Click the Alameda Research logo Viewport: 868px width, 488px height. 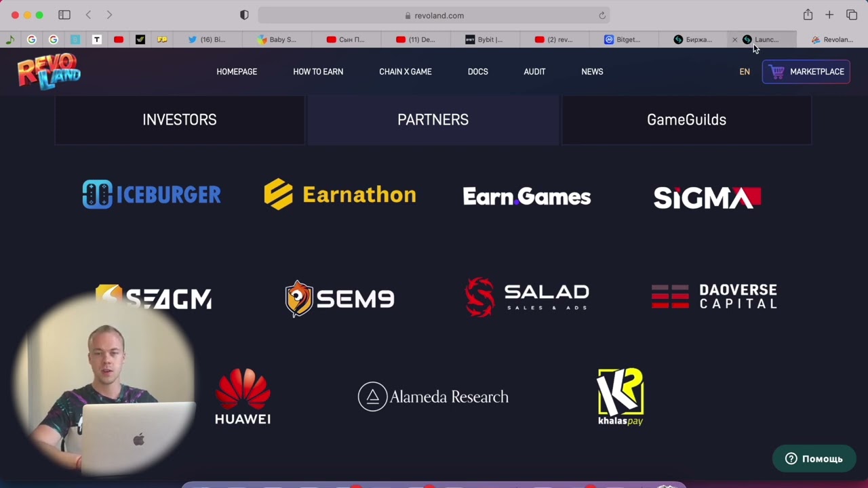(433, 396)
